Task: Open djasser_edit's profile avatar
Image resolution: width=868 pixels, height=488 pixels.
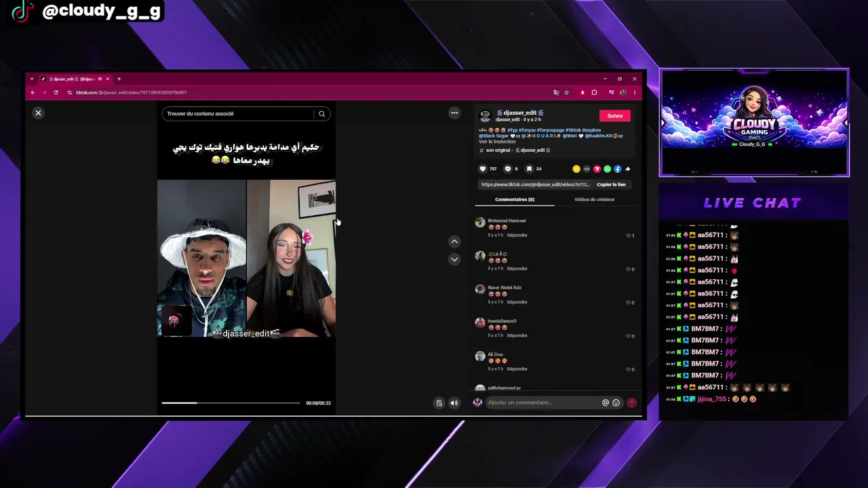Action: (x=485, y=116)
